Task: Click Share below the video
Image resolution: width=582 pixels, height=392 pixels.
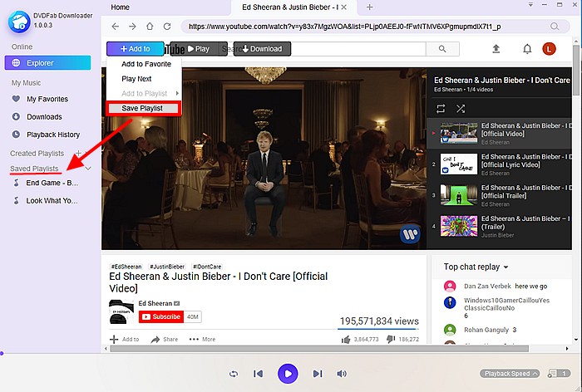Action: [x=165, y=339]
